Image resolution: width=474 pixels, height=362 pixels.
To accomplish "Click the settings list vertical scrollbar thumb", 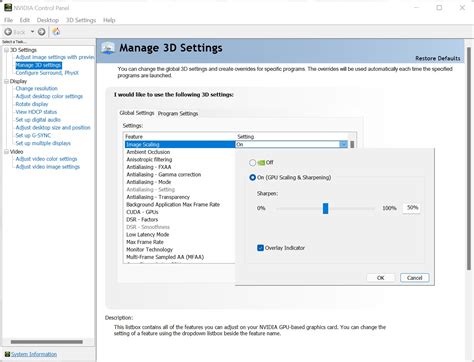I will (352, 145).
